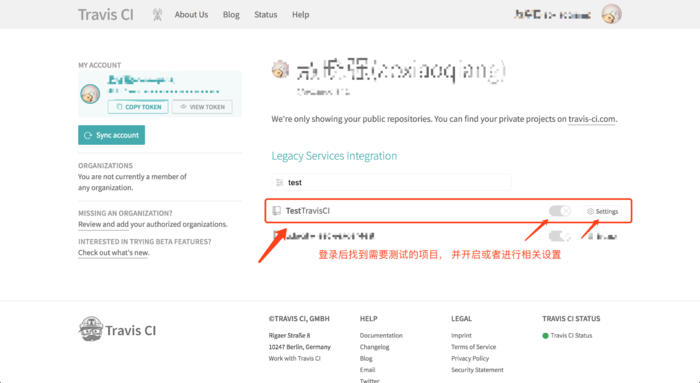Click the COPY TOKEN button

coord(138,107)
